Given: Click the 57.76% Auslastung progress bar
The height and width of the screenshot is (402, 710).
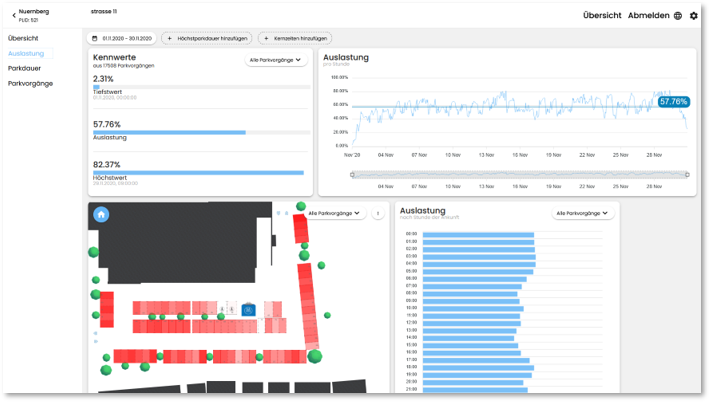Looking at the screenshot, I should click(x=201, y=133).
